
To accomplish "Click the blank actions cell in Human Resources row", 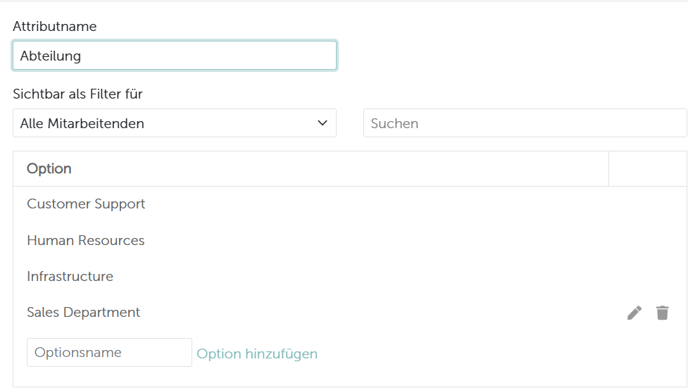I will tap(648, 241).
